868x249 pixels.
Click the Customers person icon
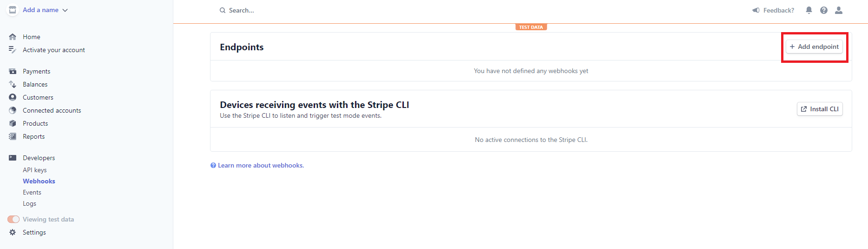[13, 97]
